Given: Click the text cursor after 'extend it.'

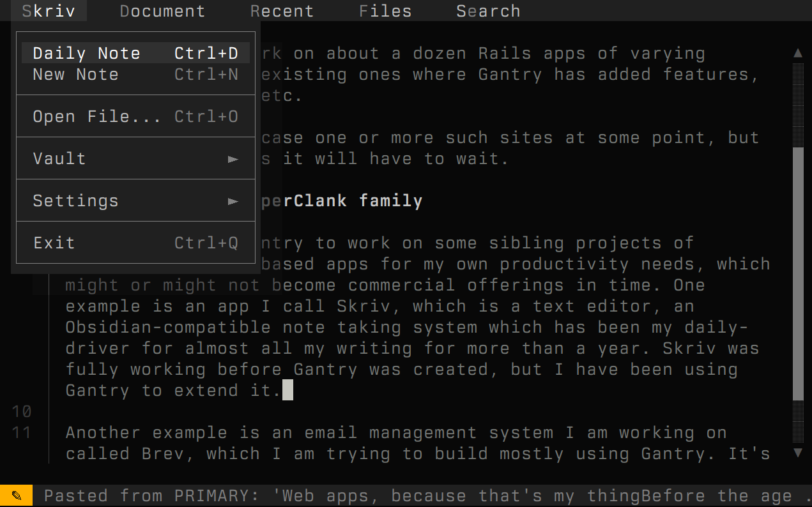Looking at the screenshot, I should pos(287,390).
